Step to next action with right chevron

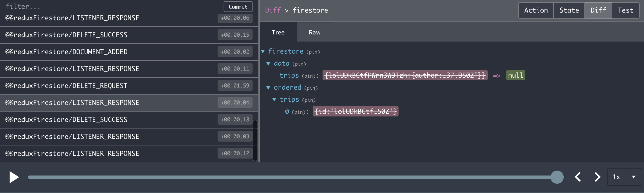click(x=598, y=177)
